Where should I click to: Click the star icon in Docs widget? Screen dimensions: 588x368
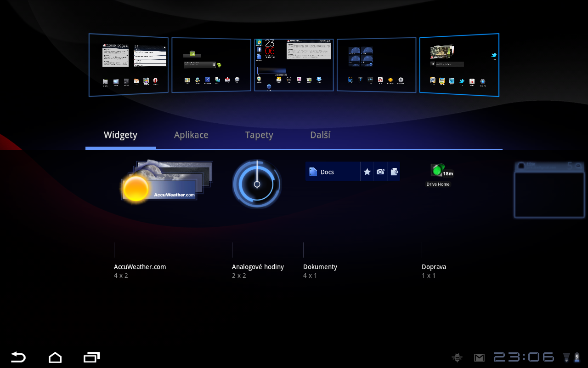[367, 172]
